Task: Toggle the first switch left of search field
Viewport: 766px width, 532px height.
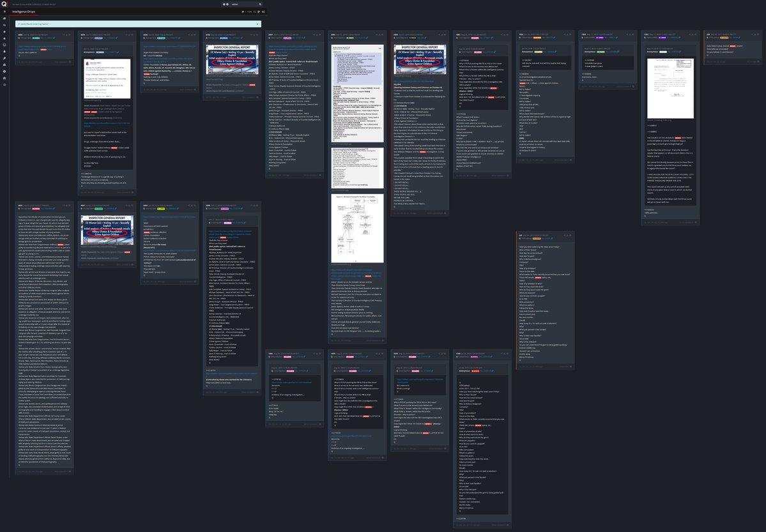Action: click(224, 4)
